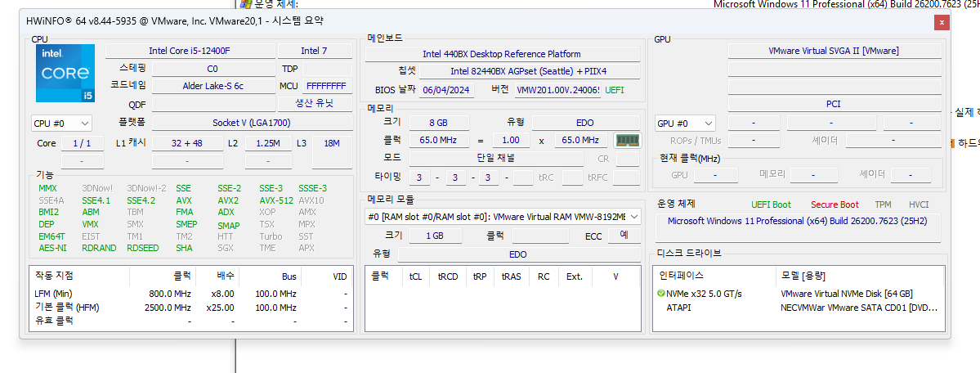Click the HVCI indicator
980x373 pixels.
pos(919,204)
